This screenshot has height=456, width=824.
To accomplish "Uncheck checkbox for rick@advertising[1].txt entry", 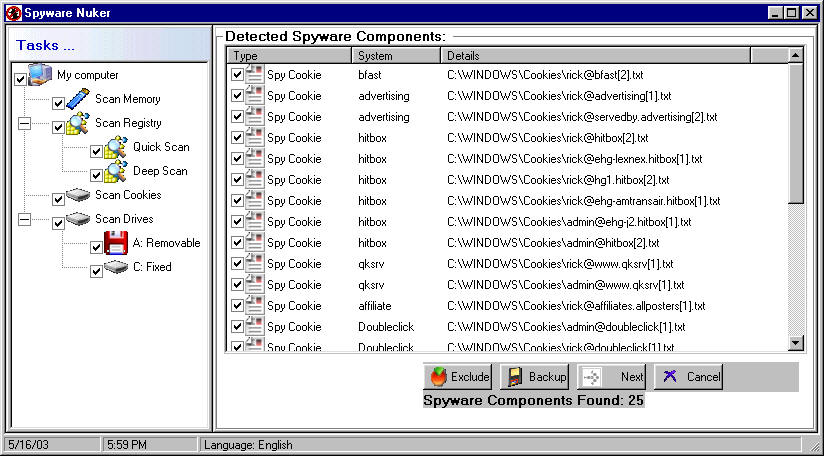I will click(x=237, y=96).
